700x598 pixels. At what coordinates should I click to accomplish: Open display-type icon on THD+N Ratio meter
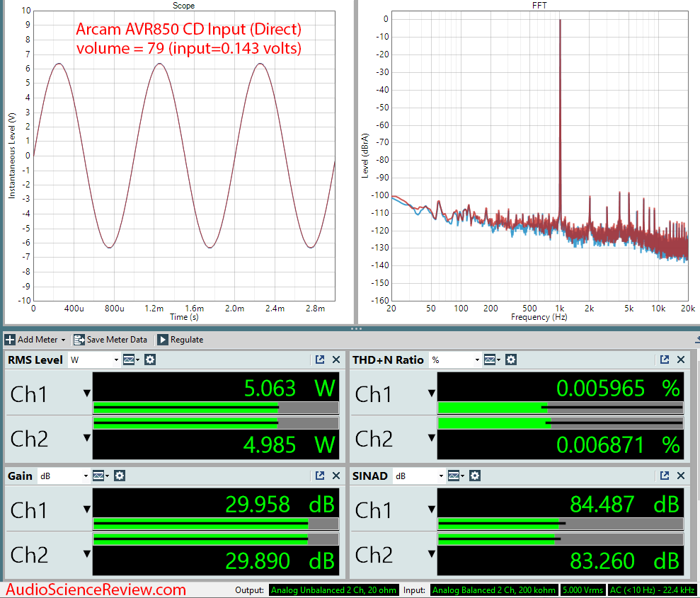click(491, 360)
